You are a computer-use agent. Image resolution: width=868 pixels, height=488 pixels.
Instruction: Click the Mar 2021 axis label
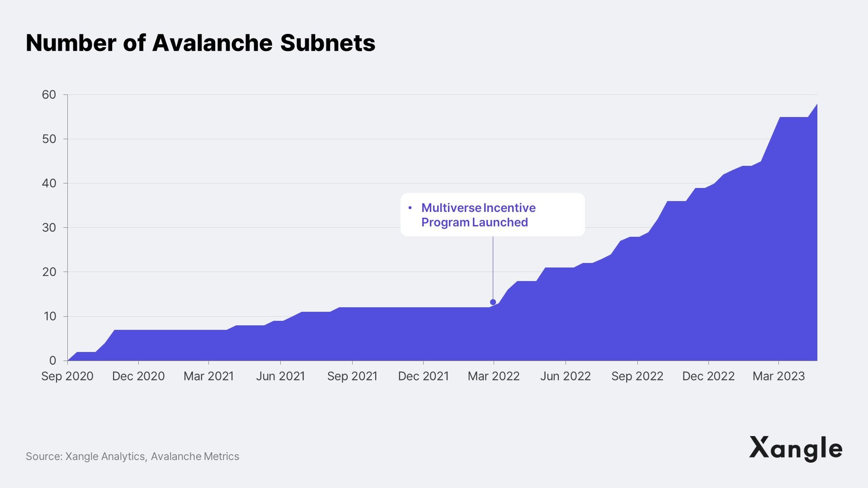208,376
